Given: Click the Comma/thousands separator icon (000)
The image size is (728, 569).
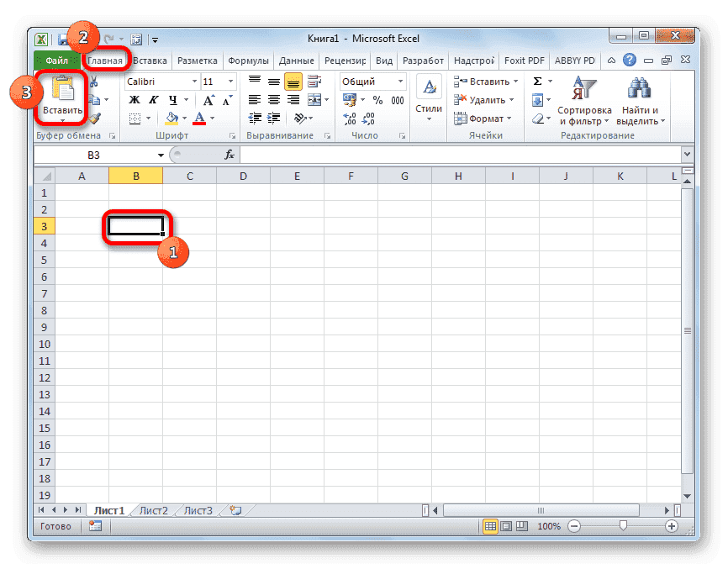Looking at the screenshot, I should point(397,98).
